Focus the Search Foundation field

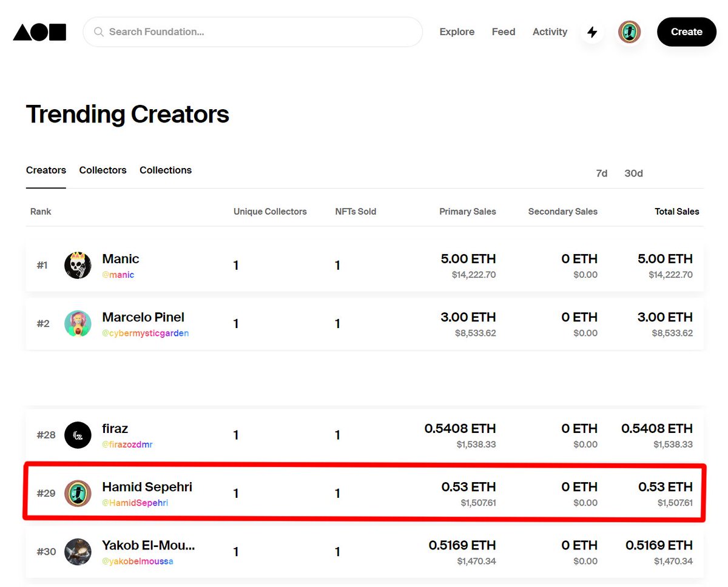pyautogui.click(x=252, y=32)
